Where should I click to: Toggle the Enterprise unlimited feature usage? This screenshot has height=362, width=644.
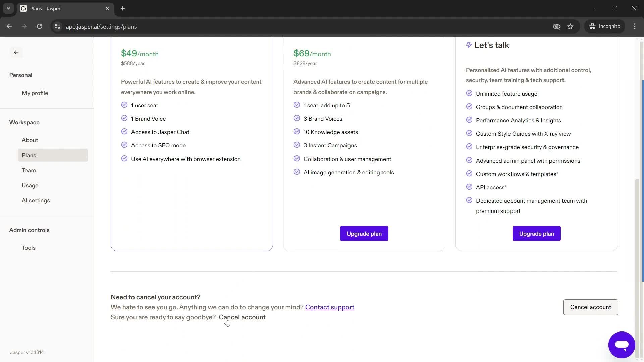[470, 93]
